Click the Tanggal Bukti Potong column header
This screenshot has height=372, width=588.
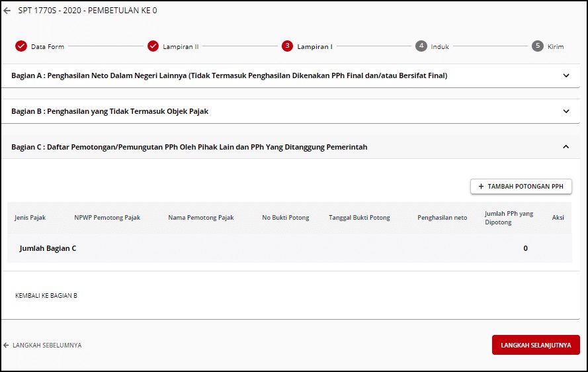pyautogui.click(x=359, y=218)
